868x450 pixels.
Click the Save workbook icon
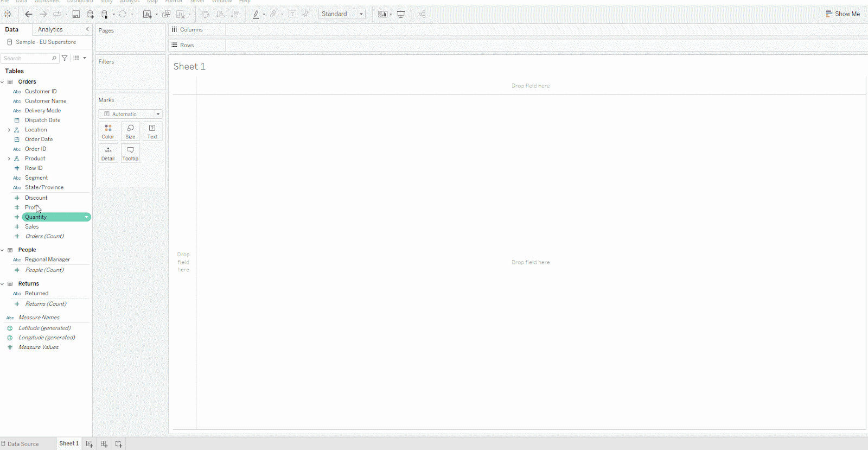(x=76, y=14)
